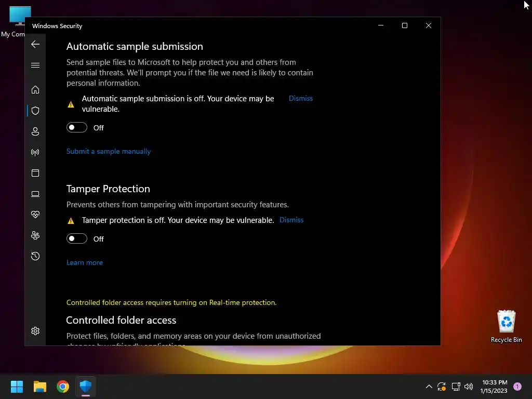
Task: Click Submit a sample manually link
Action: click(x=109, y=151)
